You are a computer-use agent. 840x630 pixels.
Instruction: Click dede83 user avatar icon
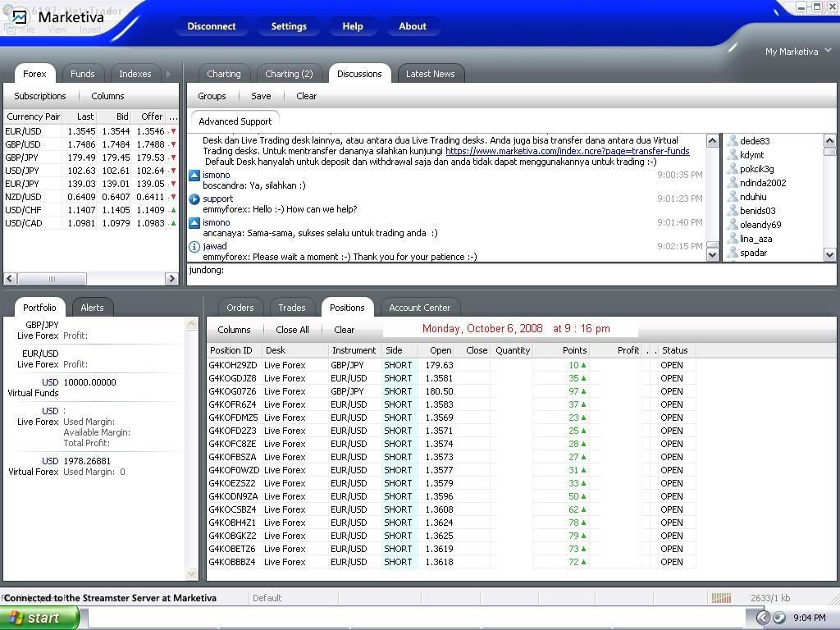733,141
